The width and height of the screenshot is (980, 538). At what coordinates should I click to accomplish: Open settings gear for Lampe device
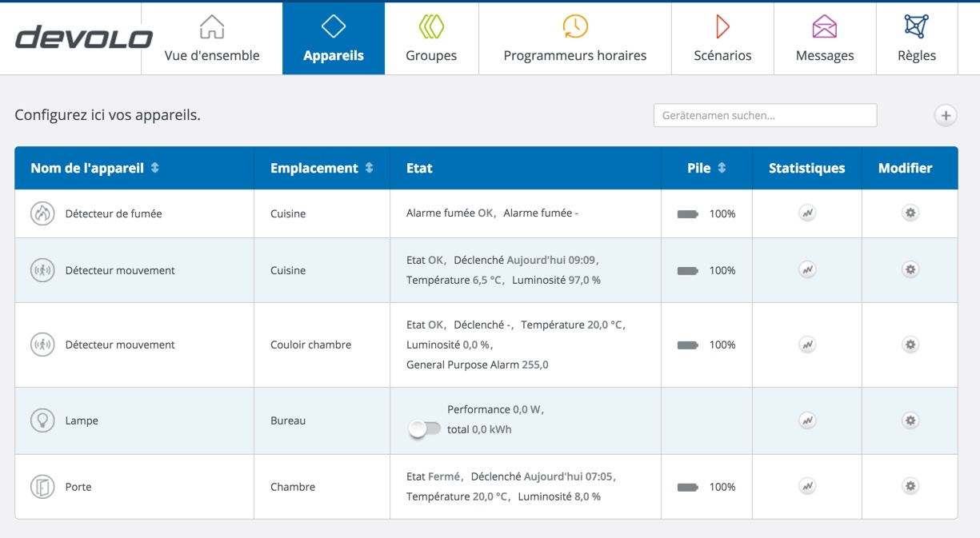[910, 420]
